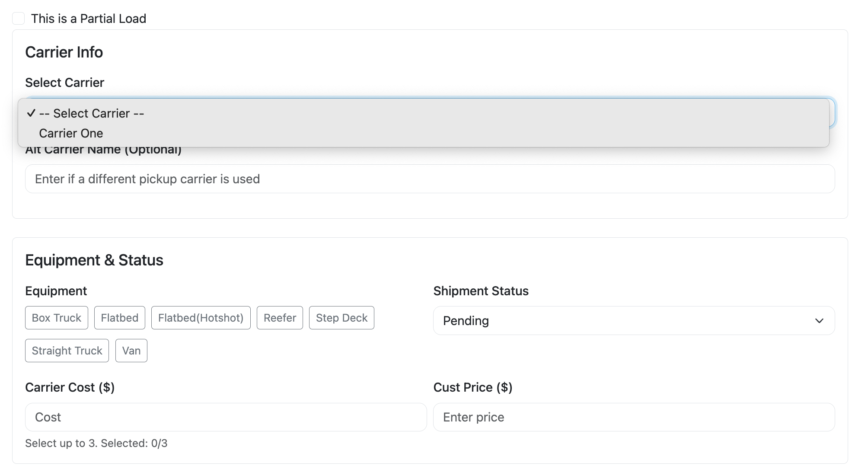Toggle the Flatbed equipment option
The image size is (868, 466).
(119, 317)
